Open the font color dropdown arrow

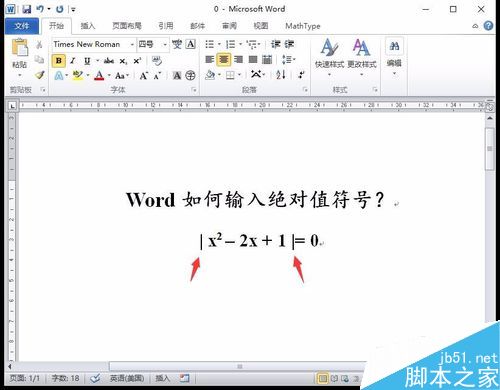click(109, 76)
